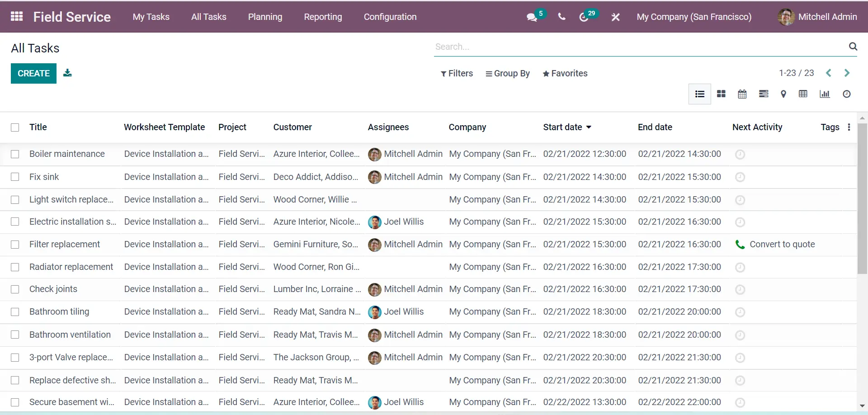
Task: Open the Planning menu
Action: [x=265, y=17]
